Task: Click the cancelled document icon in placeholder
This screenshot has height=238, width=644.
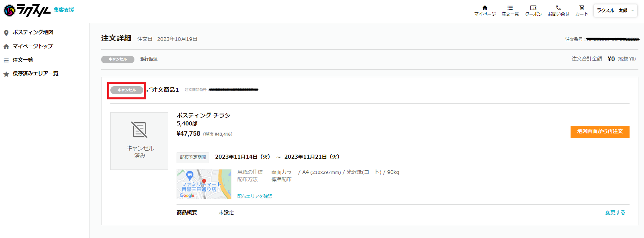Action: tap(139, 130)
